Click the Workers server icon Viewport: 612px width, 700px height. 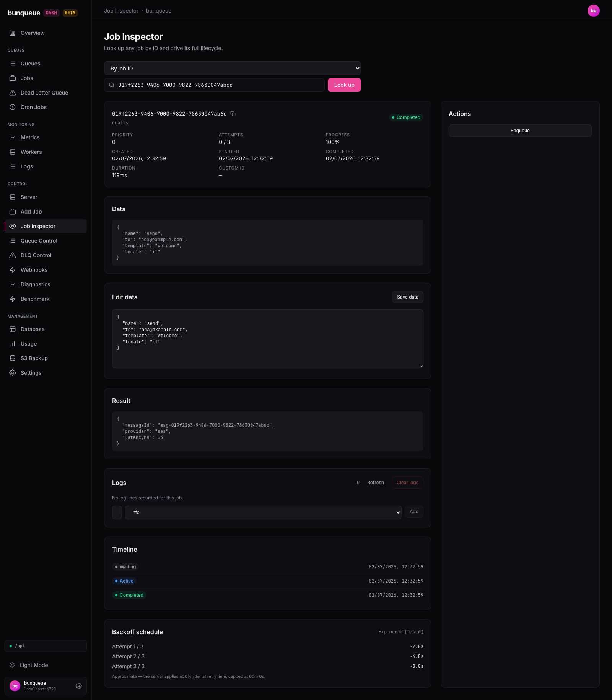click(13, 152)
